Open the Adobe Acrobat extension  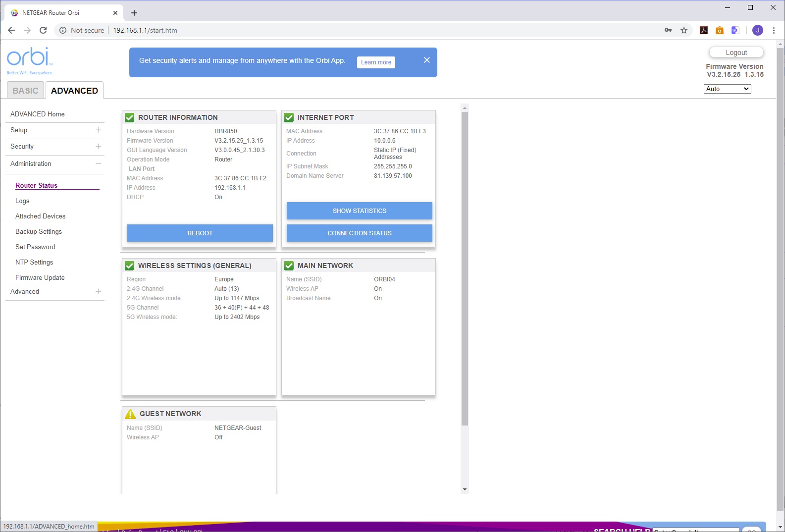(x=704, y=30)
